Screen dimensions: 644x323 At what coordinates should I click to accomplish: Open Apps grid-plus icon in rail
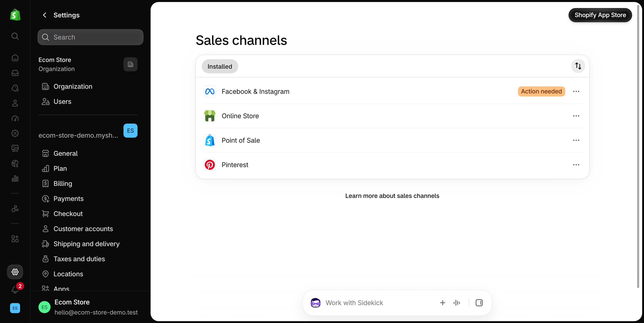[15, 239]
